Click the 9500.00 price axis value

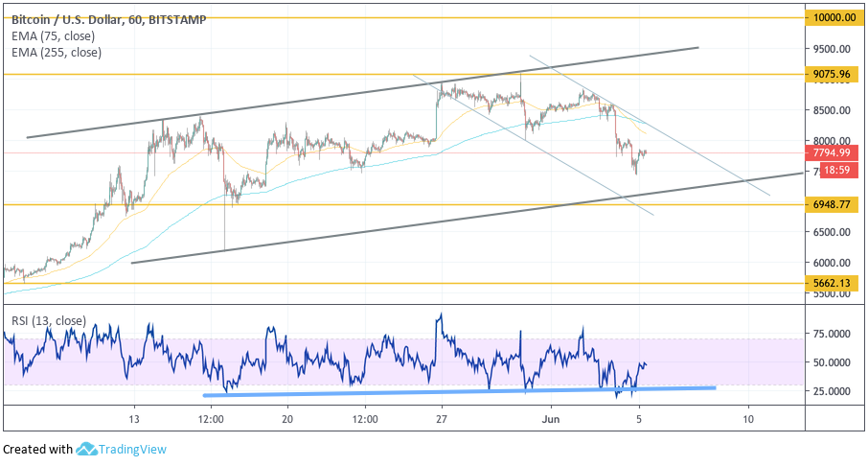point(832,49)
